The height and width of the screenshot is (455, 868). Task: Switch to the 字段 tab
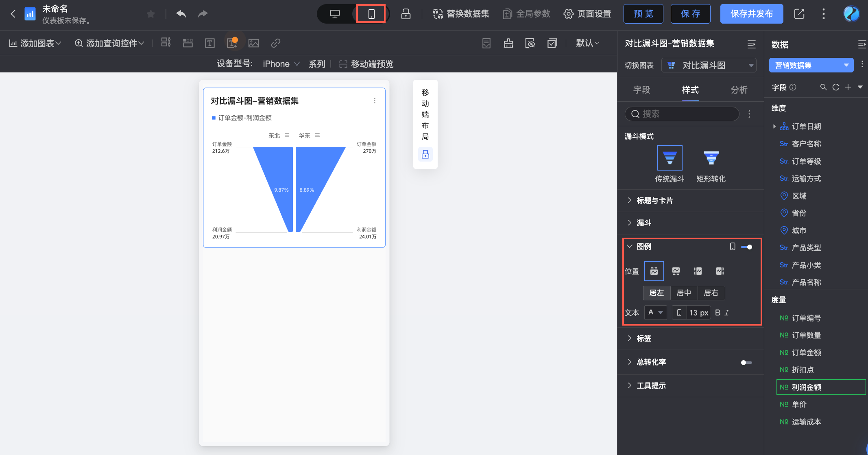[x=641, y=90]
